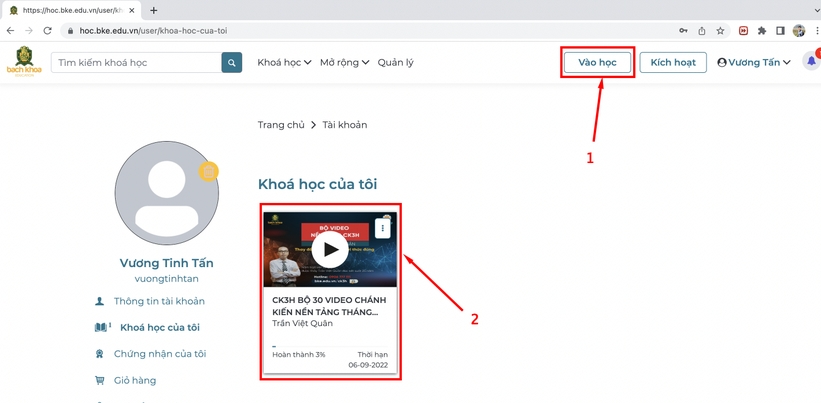Click the Kích hoạt button
Viewport: 821px width, 403px height.
pos(673,62)
